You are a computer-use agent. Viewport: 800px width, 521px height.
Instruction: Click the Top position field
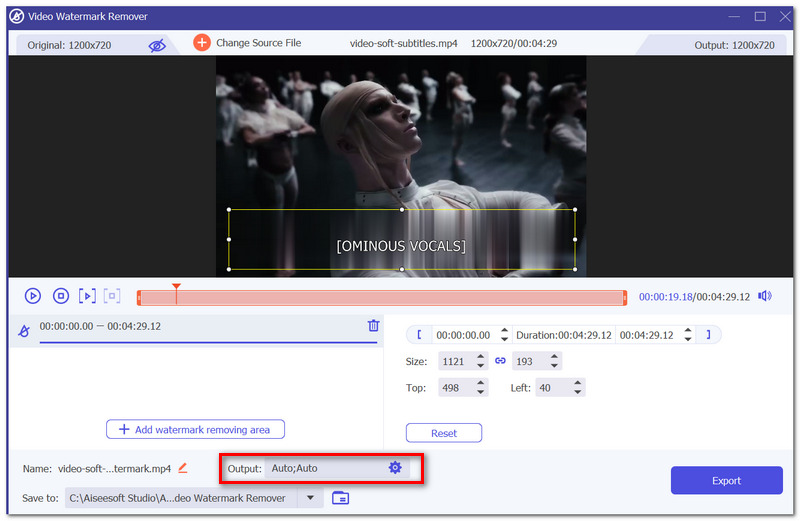(456, 388)
